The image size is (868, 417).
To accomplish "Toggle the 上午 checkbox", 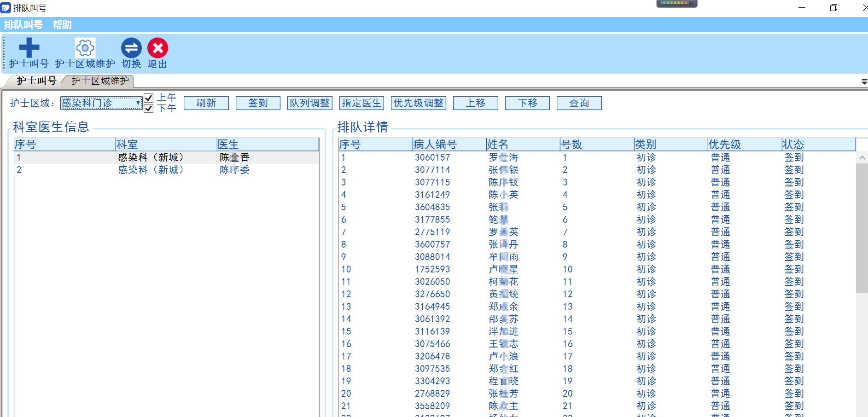I will point(149,98).
